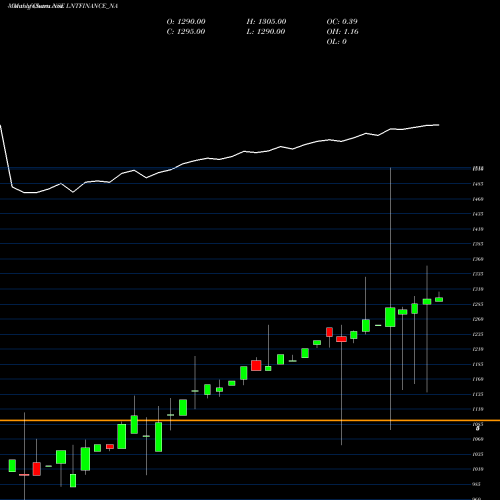This screenshot has height=500, width=500.
Task: Click the 1460 price axis label
Action: (x=478, y=199)
